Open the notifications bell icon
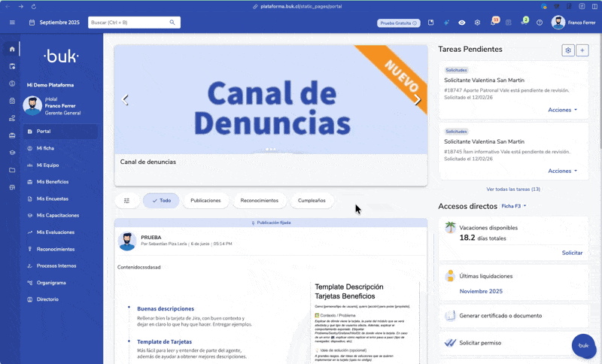Viewport: 602px width, 364px height. click(x=493, y=23)
